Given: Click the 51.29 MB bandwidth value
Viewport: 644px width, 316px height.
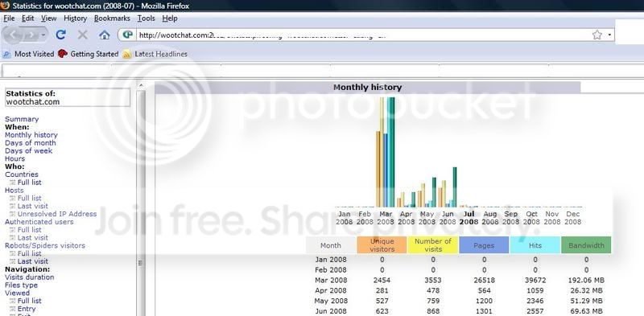Looking at the screenshot, I should tap(586, 301).
